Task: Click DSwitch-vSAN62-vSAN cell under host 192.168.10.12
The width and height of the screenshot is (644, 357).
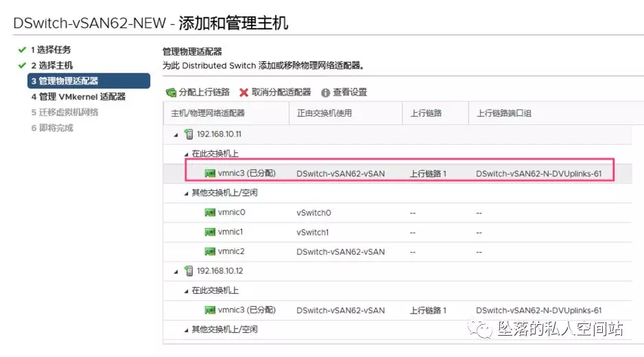Action: coord(340,310)
